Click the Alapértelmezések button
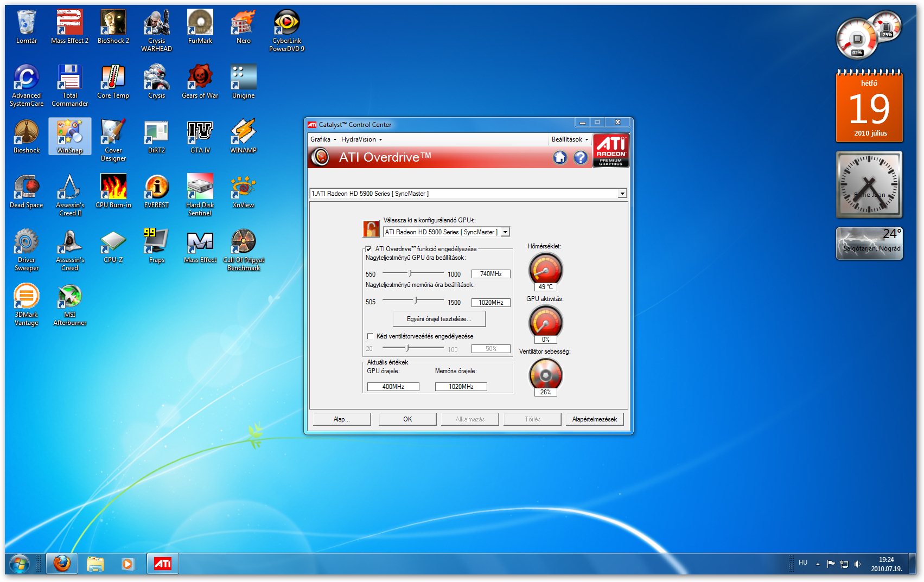 595,419
